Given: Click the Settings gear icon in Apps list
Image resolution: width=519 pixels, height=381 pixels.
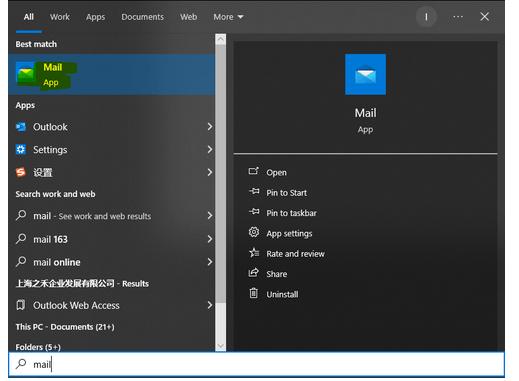Looking at the screenshot, I should pos(21,150).
